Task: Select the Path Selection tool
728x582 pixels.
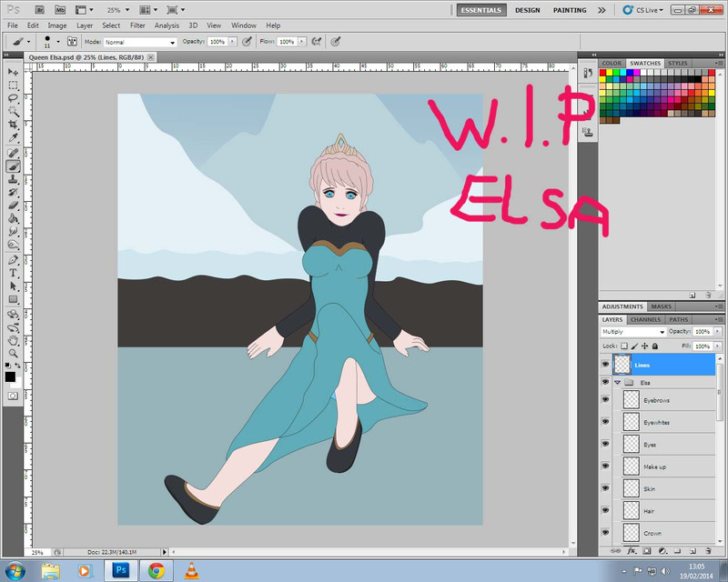Action: 13,286
